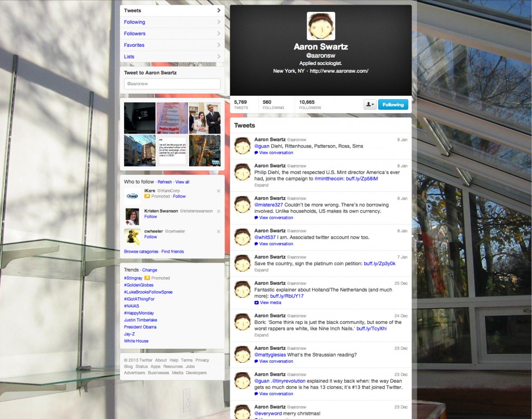532x419 pixels.
Task: Dismiss the cwheeler follow suggestion
Action: [x=219, y=231]
